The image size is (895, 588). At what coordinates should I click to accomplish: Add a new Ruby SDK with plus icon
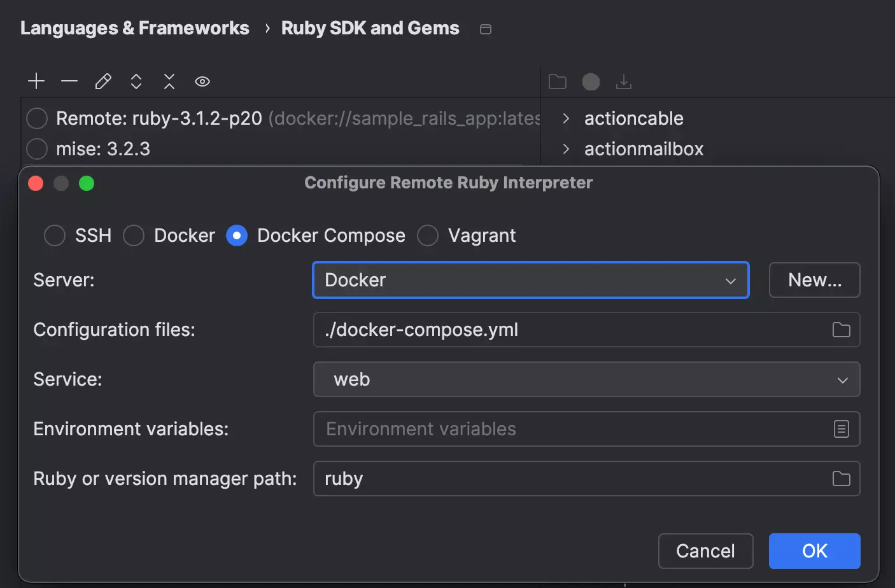pyautogui.click(x=36, y=81)
